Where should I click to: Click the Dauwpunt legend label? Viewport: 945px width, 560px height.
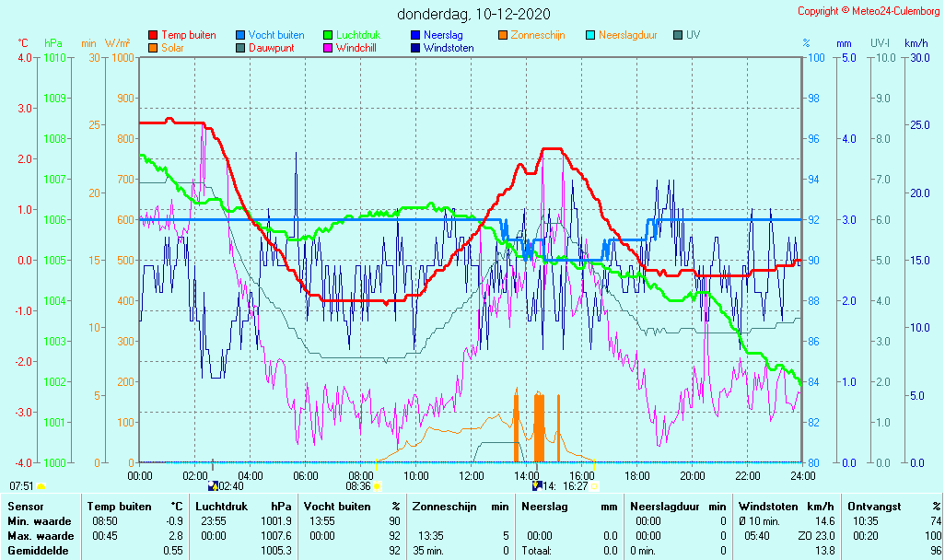pos(272,48)
